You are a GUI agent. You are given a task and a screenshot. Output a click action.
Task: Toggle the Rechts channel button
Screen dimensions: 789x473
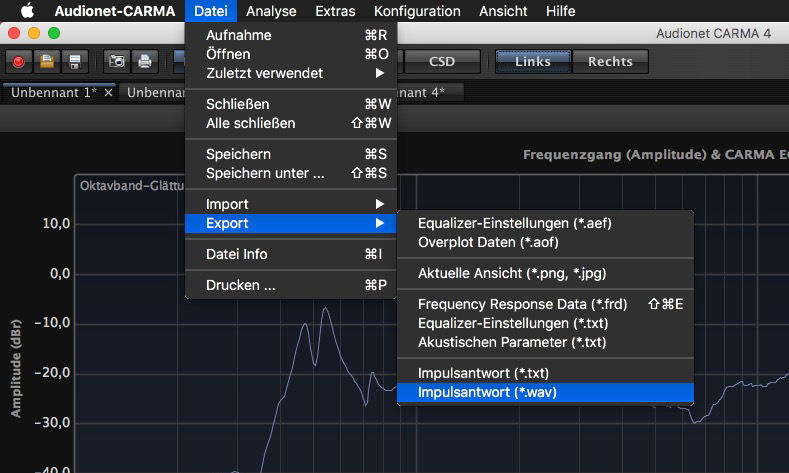(x=610, y=61)
